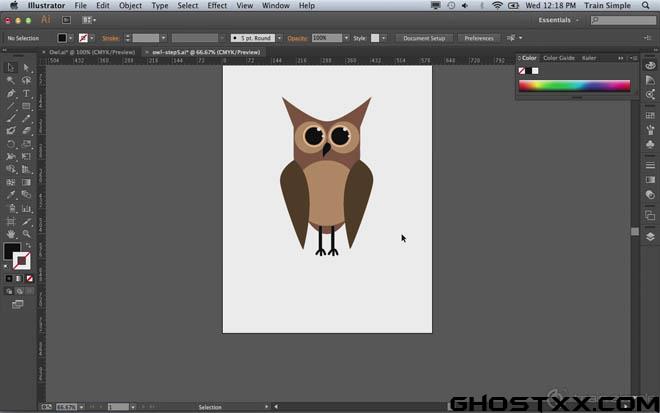The image size is (660, 413).
Task: Set None mode below fill box
Action: click(29, 279)
